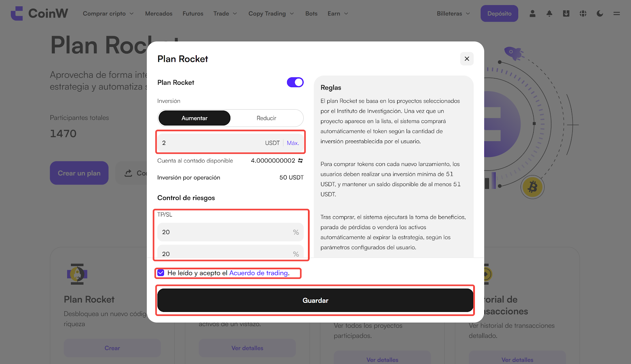Click the CoinW logo
Viewport: 631px width, 364px height.
click(x=39, y=13)
